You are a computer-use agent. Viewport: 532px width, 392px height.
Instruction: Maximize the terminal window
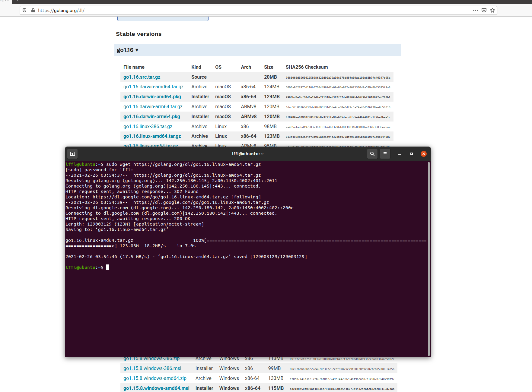[411, 154]
